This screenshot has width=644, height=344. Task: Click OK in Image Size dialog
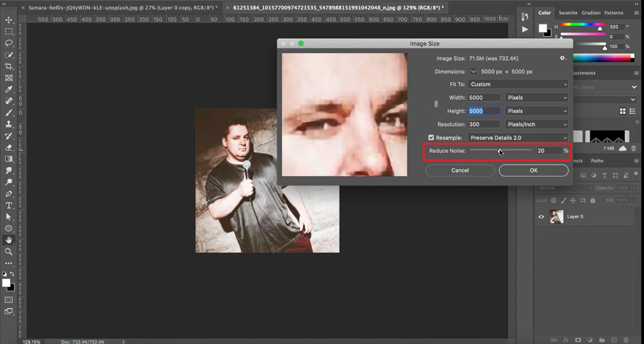[x=533, y=170]
